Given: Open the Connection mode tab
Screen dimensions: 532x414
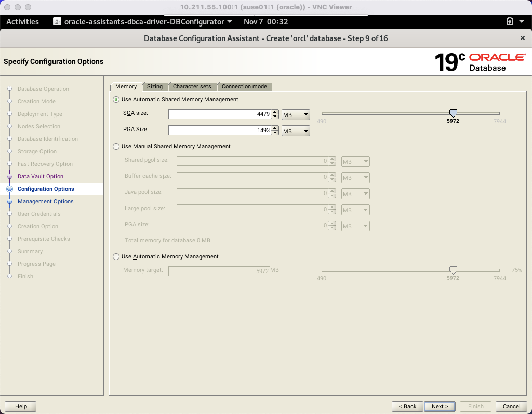Looking at the screenshot, I should pos(244,87).
